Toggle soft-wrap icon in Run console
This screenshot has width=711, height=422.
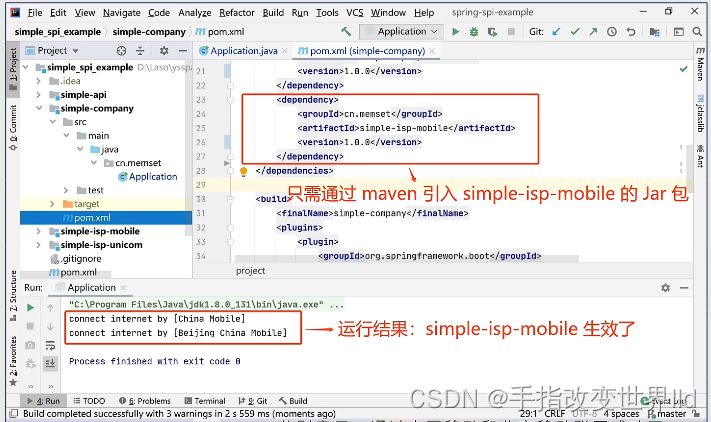pyautogui.click(x=50, y=346)
